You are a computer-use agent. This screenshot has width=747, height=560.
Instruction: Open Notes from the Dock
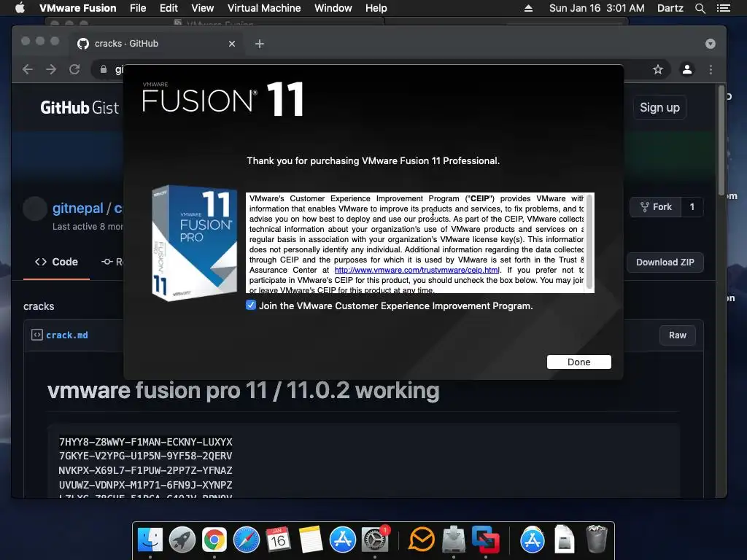311,540
